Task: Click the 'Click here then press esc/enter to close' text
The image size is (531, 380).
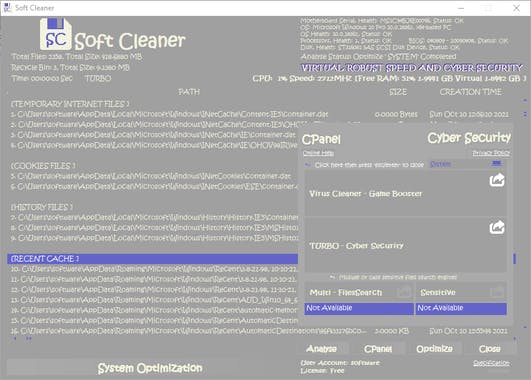Action: [x=369, y=165]
